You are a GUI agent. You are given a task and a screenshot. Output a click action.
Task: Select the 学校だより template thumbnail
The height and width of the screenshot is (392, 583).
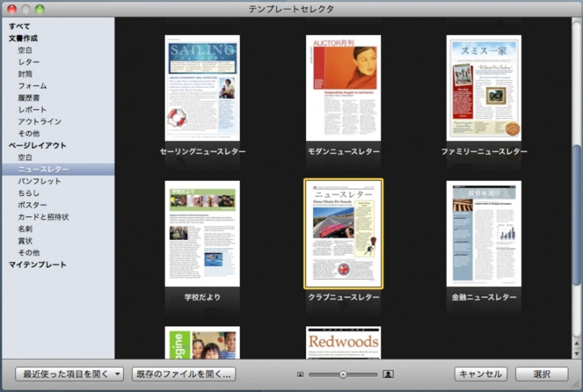203,234
